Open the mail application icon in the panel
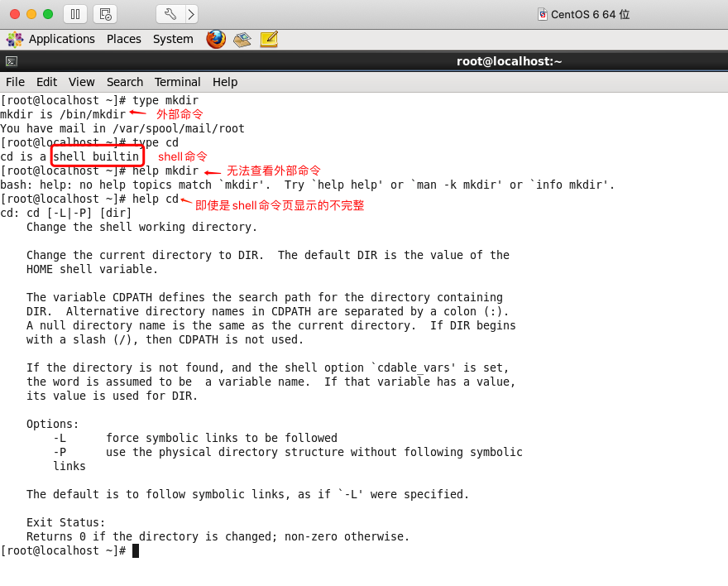Viewport: 728px width, 586px height. point(242,40)
